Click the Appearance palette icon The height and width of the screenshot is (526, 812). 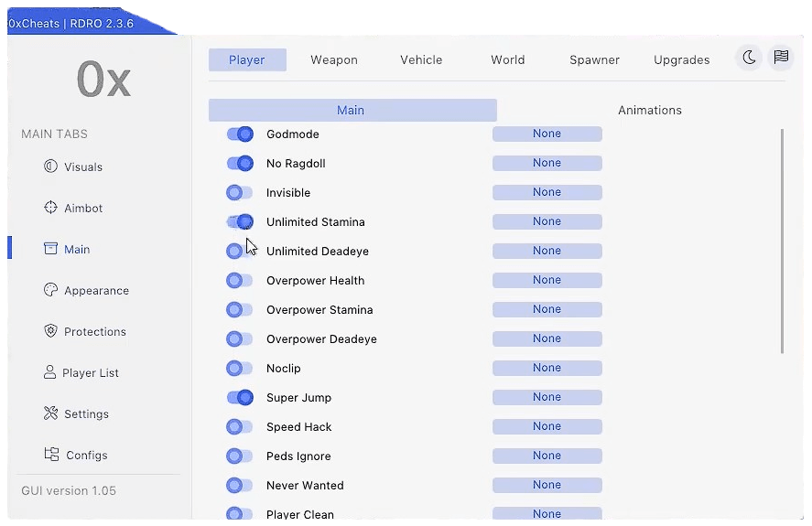50,290
